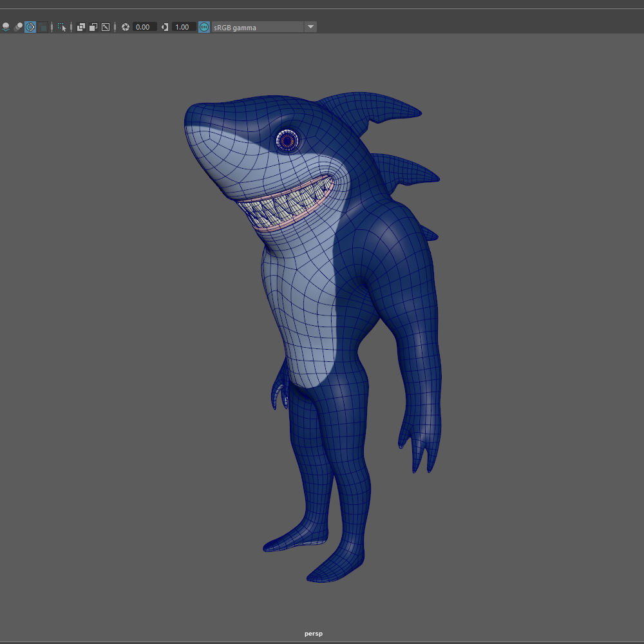Viewport: 644px width, 644px height.
Task: Toggle X-Ray shading mode icon
Action: [x=81, y=27]
